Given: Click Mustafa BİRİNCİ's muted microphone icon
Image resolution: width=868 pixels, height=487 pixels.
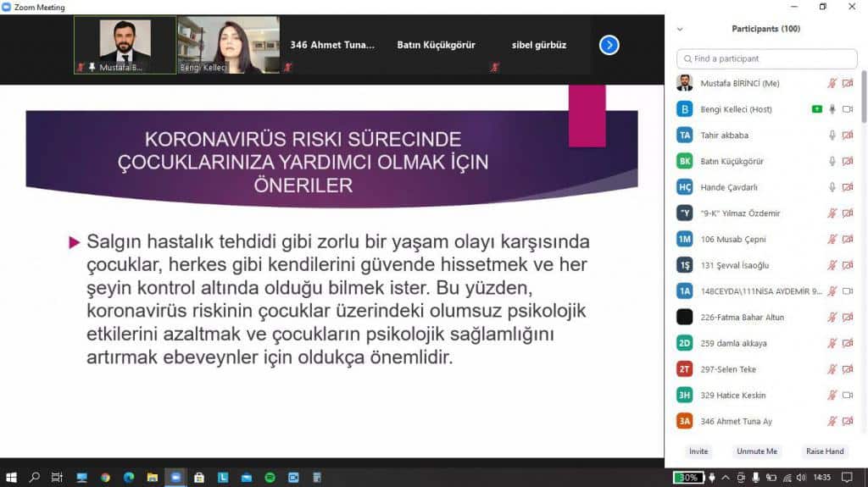Looking at the screenshot, I should point(832,83).
